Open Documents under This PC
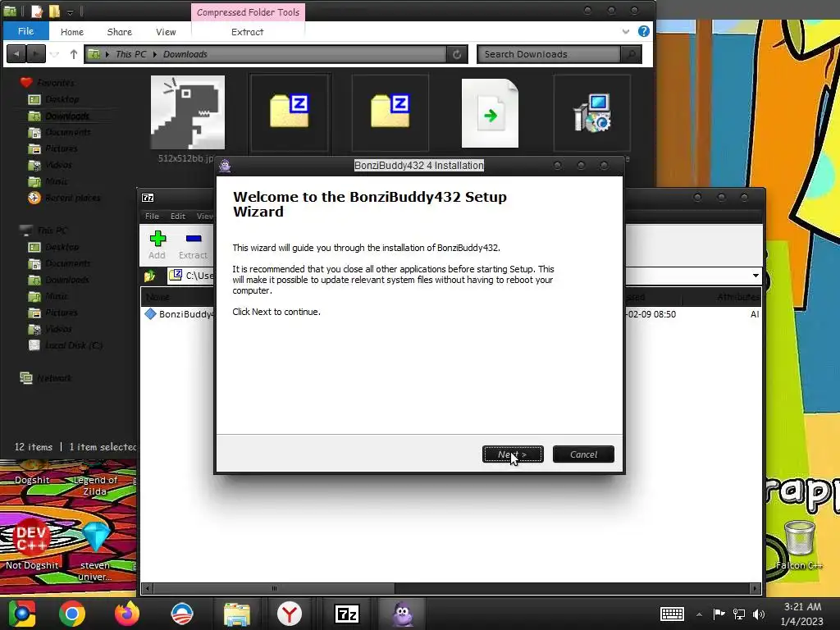Screen dimensions: 840x630 point(67,263)
